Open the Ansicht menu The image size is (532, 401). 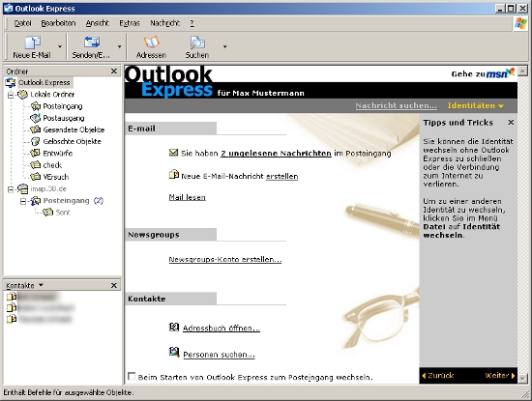(x=98, y=23)
